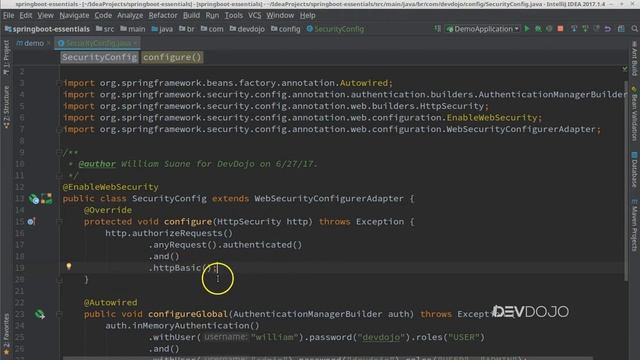The image size is (640, 360).
Task: Click the override gutter icon at line 15
Action: tap(31, 222)
